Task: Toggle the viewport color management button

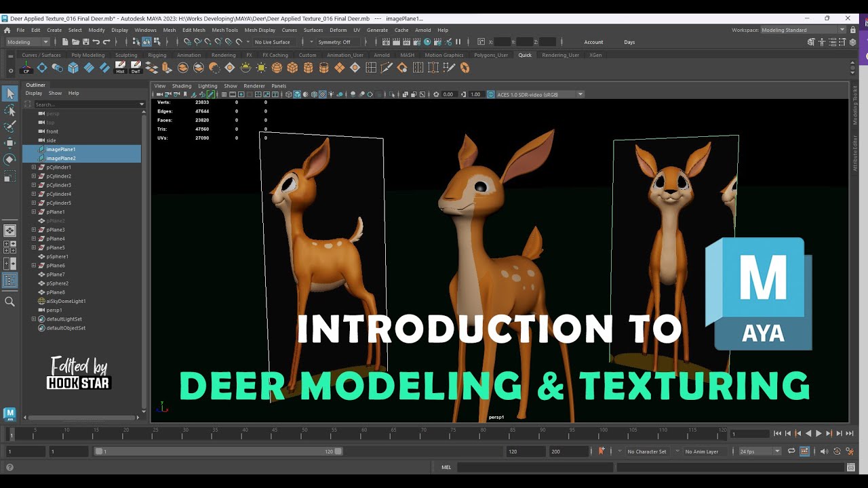Action: (491, 94)
